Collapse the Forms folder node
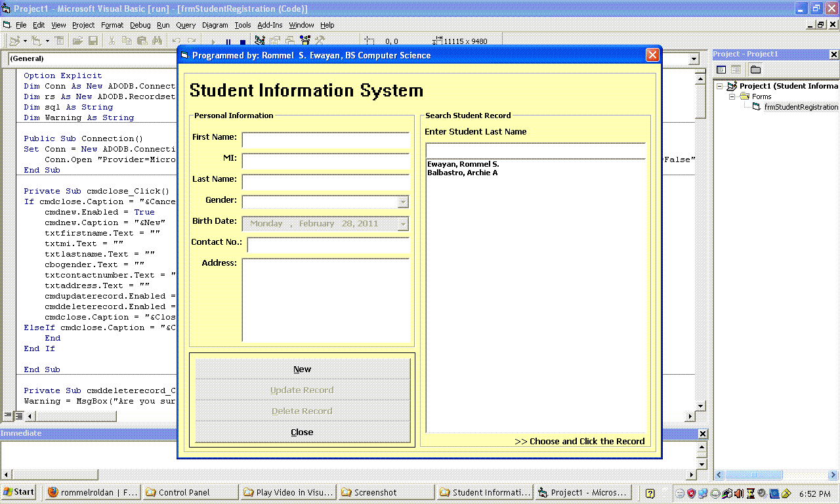The image size is (840, 504). click(732, 96)
